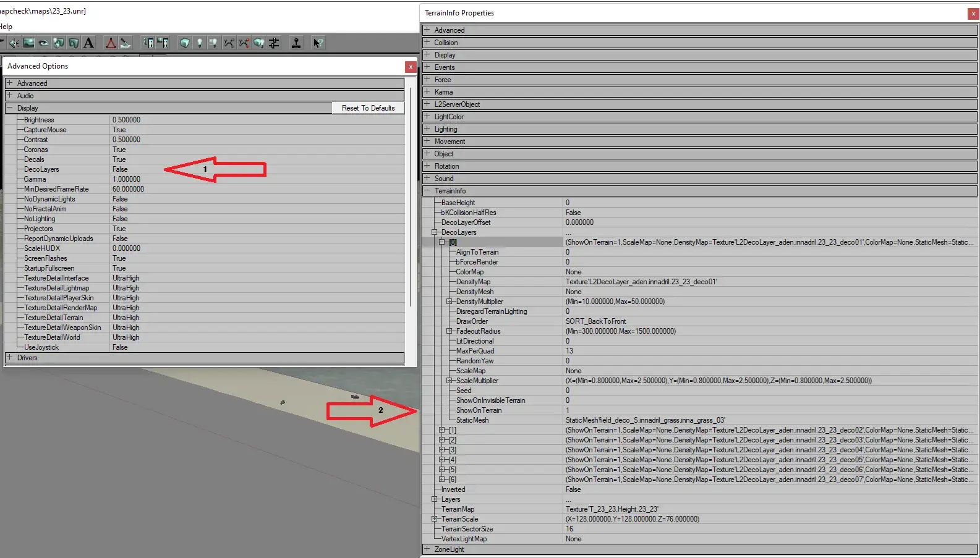Collapse the DecoLayers tree node
980x558 pixels.
point(435,232)
